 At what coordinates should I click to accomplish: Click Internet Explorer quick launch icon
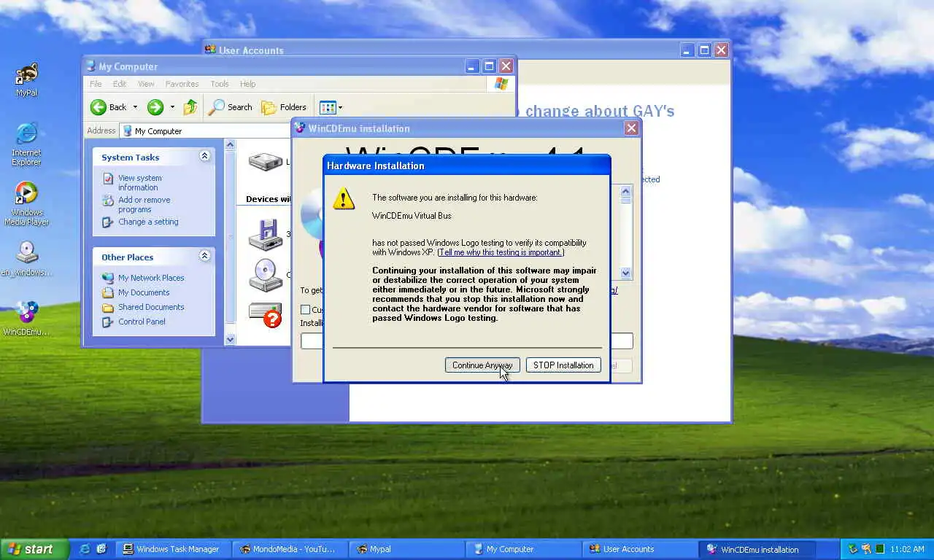(85, 549)
